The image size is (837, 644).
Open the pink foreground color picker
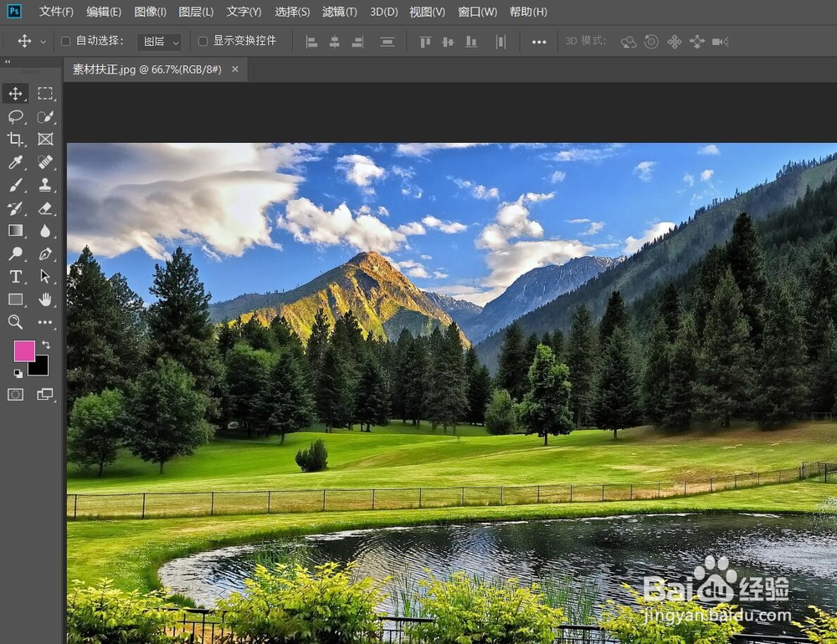[x=23, y=350]
